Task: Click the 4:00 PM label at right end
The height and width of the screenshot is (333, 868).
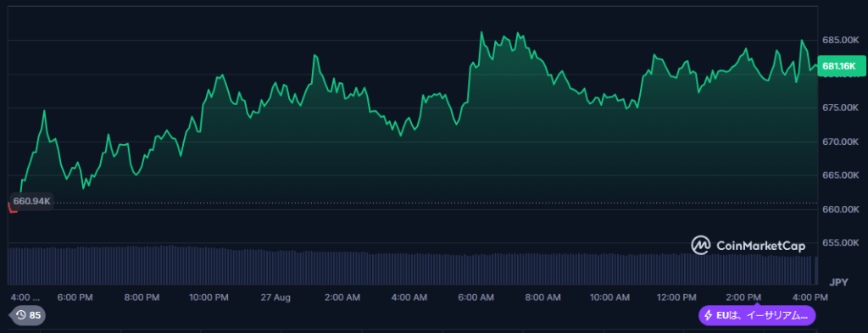Action: (810, 297)
